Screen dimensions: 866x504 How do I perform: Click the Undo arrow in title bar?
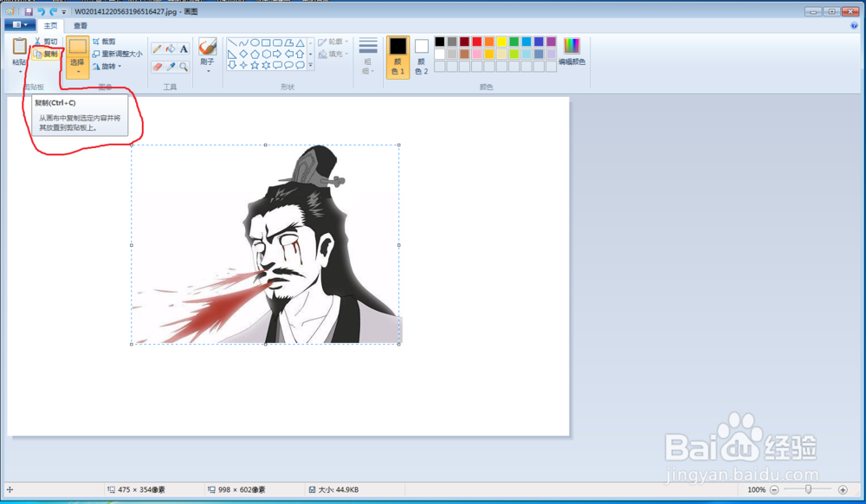click(41, 11)
